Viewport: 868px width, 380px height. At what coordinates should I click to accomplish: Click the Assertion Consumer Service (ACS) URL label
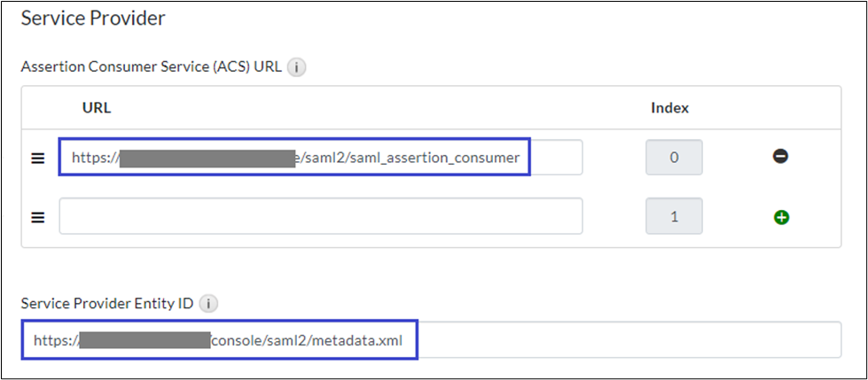(152, 67)
